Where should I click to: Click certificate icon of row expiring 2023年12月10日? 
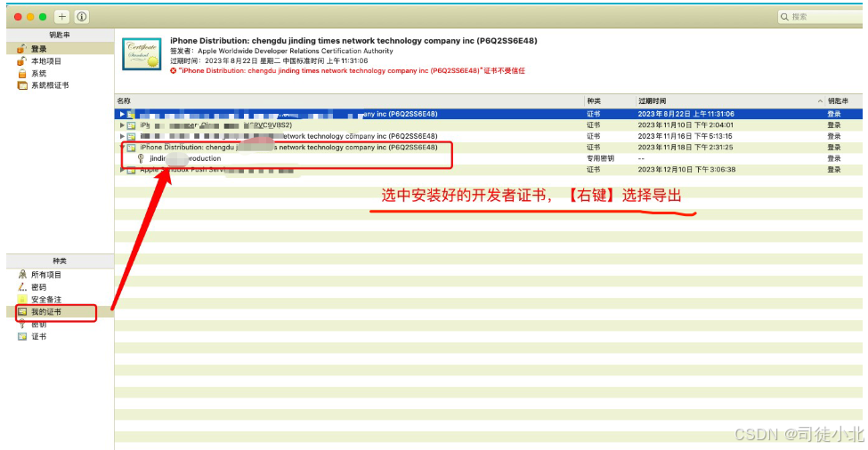pyautogui.click(x=131, y=170)
